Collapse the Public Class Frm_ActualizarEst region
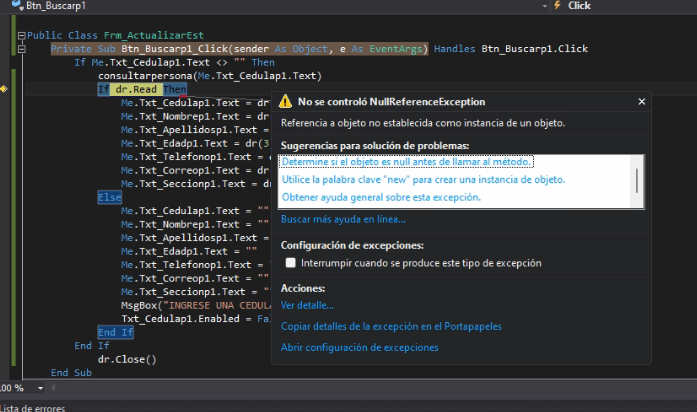This screenshot has height=412, width=697. tap(21, 36)
